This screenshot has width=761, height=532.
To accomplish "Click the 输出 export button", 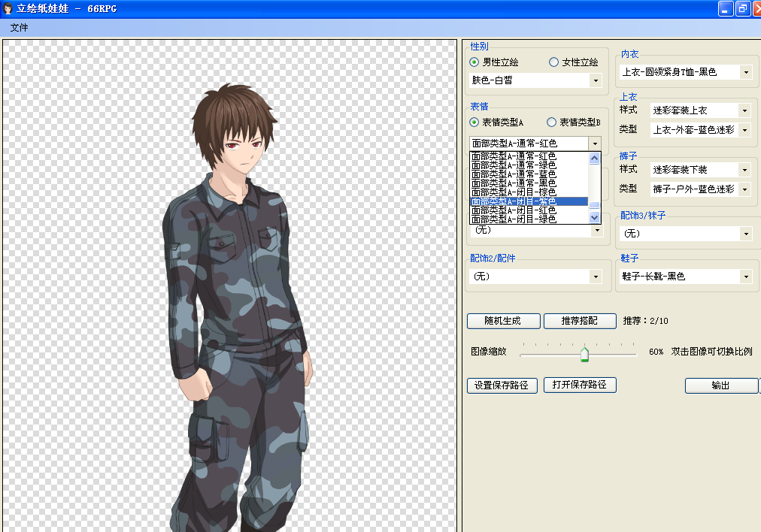I will [721, 385].
